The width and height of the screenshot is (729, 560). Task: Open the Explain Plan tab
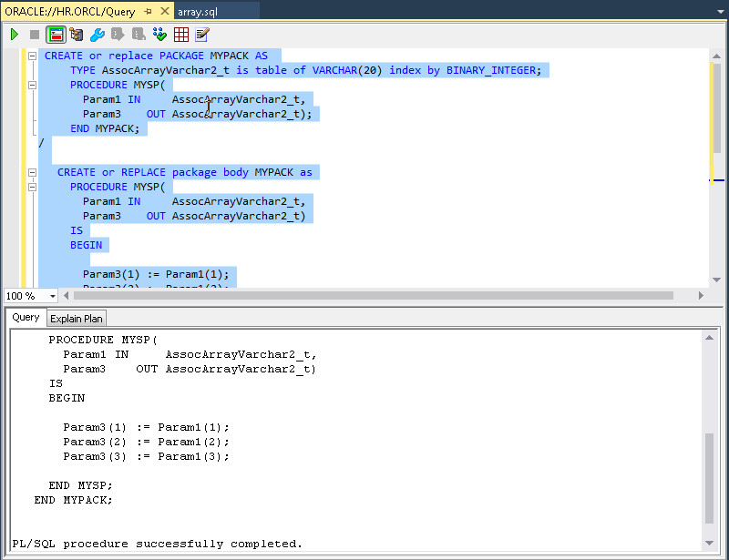[77, 318]
